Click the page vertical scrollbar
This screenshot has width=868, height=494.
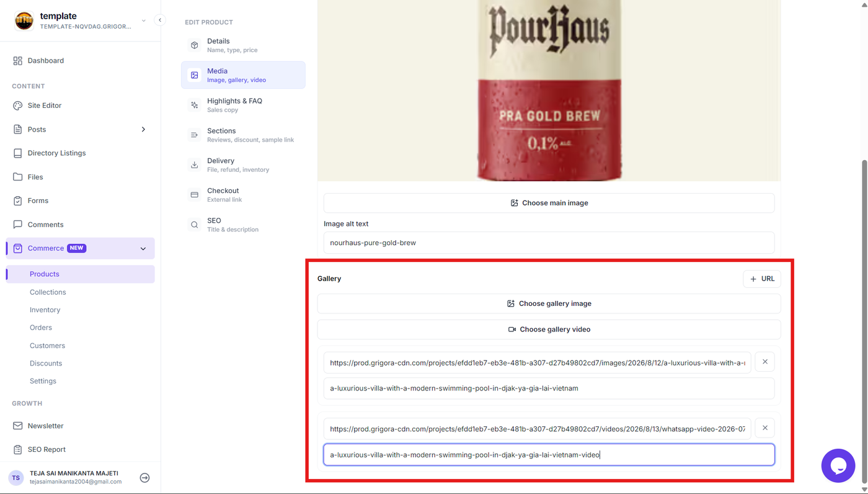tap(864, 320)
